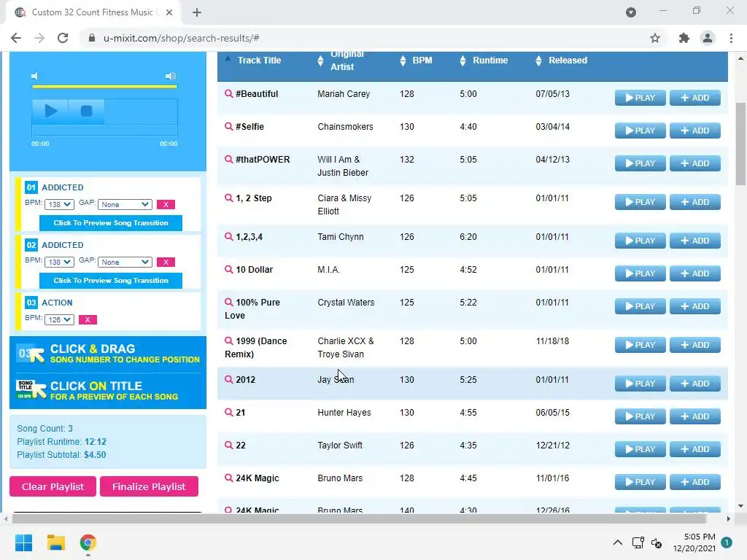Play the #thatPOWER track
The image size is (747, 560).
(640, 163)
